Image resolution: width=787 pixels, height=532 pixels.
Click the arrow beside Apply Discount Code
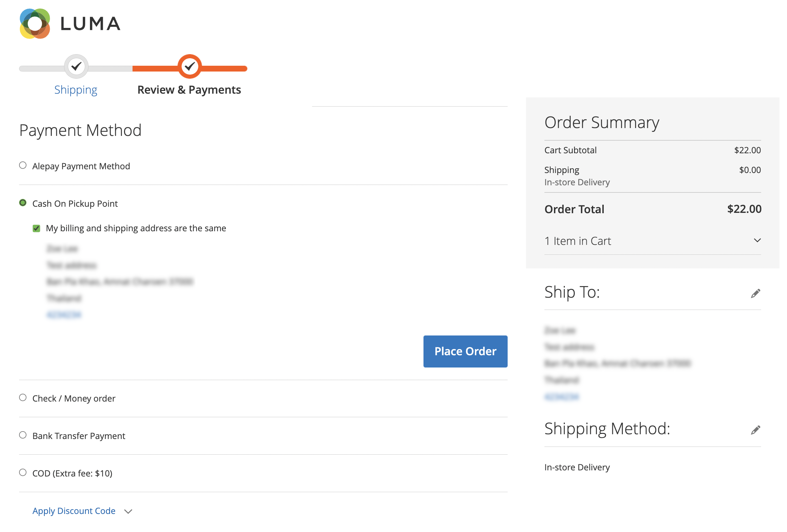coord(128,512)
